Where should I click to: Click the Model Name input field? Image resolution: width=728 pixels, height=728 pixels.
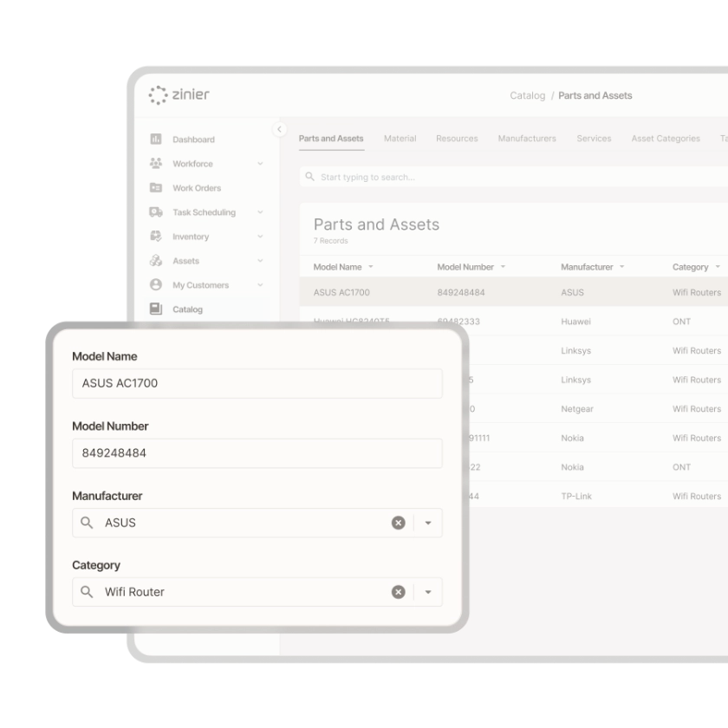[257, 383]
